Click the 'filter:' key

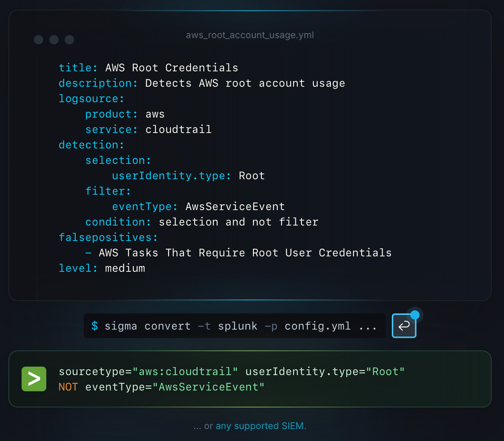point(108,191)
